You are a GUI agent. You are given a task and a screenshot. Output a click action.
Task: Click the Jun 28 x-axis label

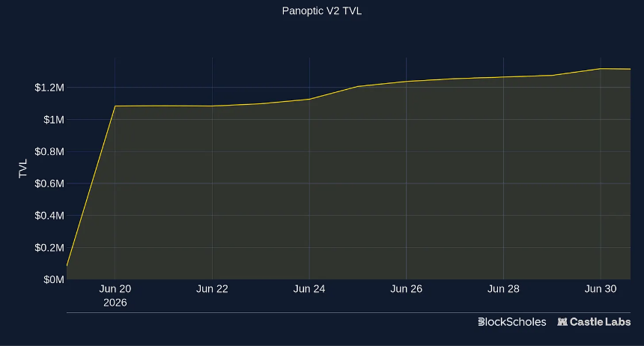tap(503, 289)
